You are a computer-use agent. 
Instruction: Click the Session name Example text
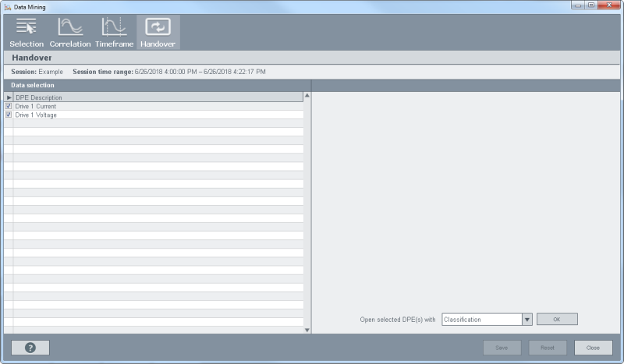tap(51, 72)
